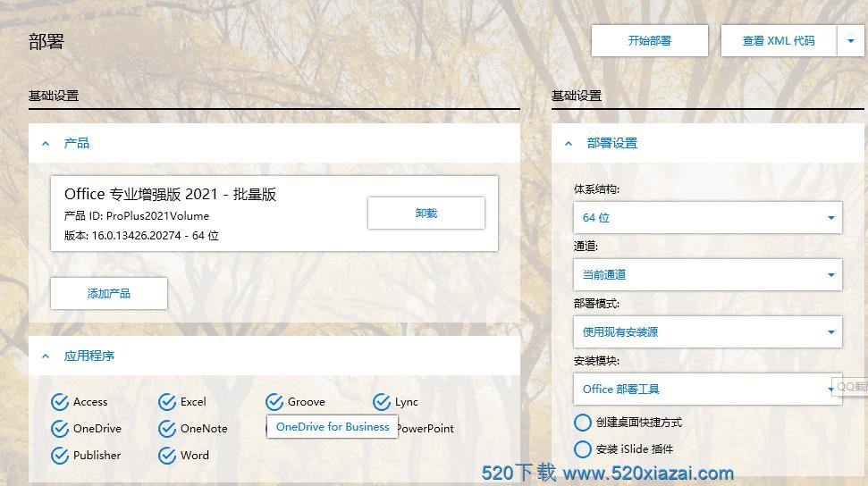868x486 pixels.
Task: Click the OneDrive for Business tooltip
Action: pyautogui.click(x=333, y=427)
